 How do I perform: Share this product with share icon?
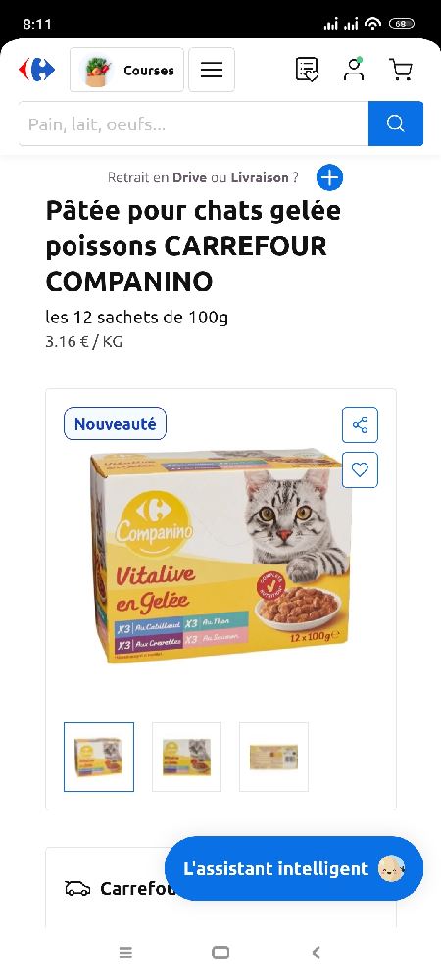click(360, 425)
